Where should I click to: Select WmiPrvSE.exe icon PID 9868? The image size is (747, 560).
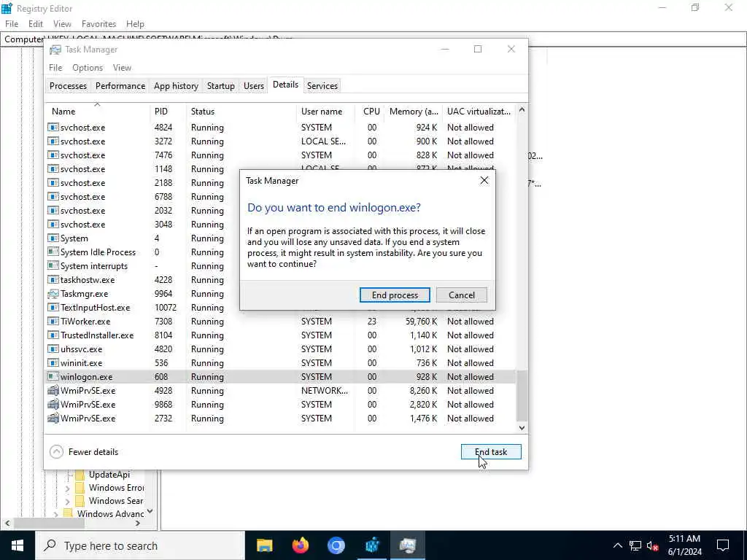tap(53, 404)
